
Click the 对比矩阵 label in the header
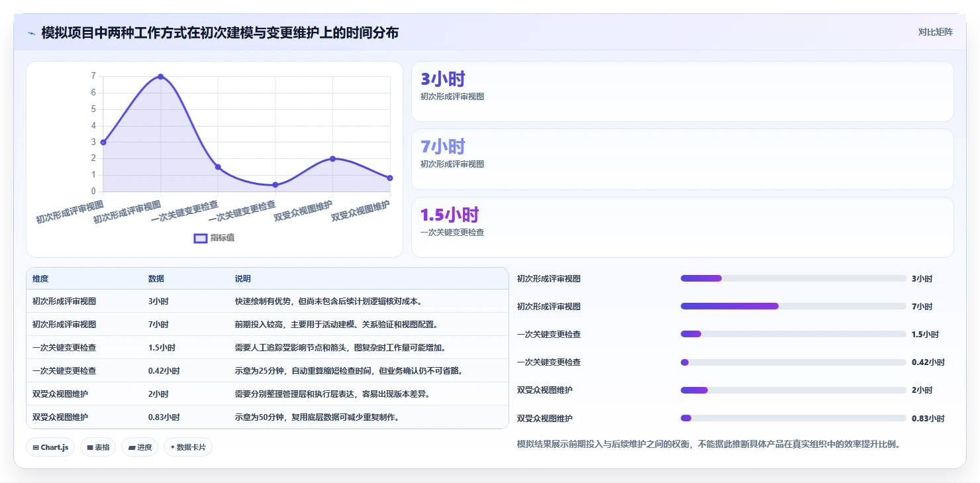(x=936, y=32)
